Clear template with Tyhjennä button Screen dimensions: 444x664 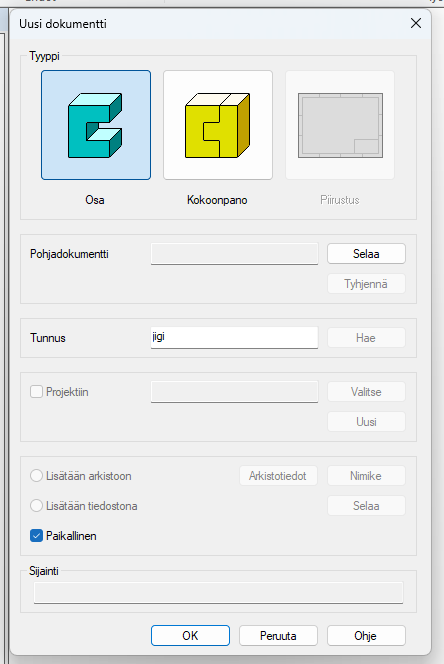coord(366,284)
